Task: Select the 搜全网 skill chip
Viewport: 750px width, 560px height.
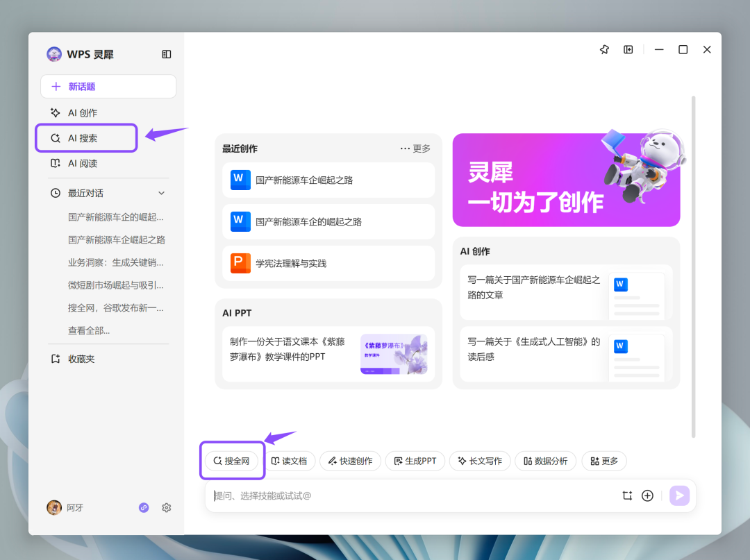Action: point(231,461)
